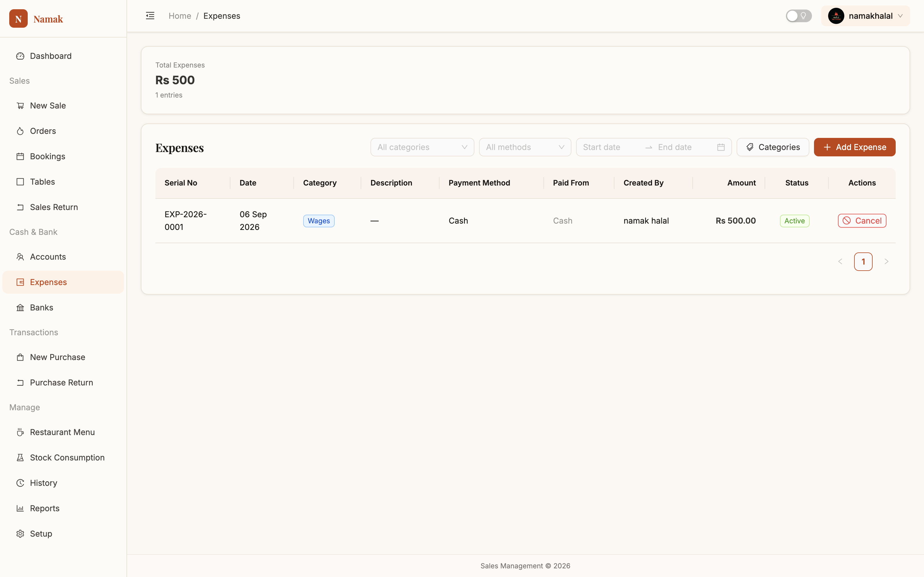Screen dimensions: 924x577
Task: Toggle the dark mode switch
Action: click(x=798, y=16)
